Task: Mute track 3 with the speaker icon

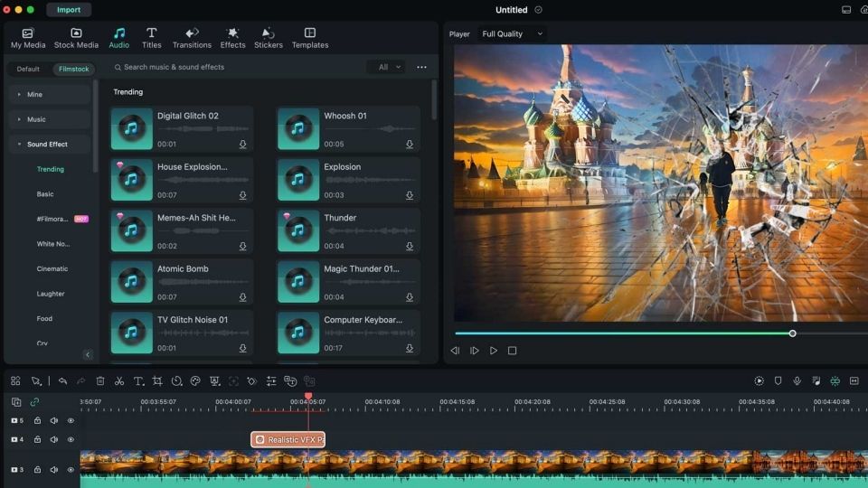Action: (x=53, y=470)
